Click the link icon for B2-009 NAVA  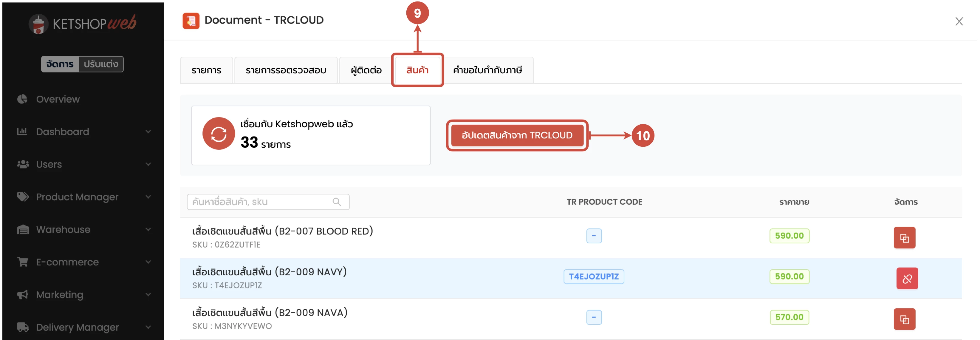click(904, 319)
